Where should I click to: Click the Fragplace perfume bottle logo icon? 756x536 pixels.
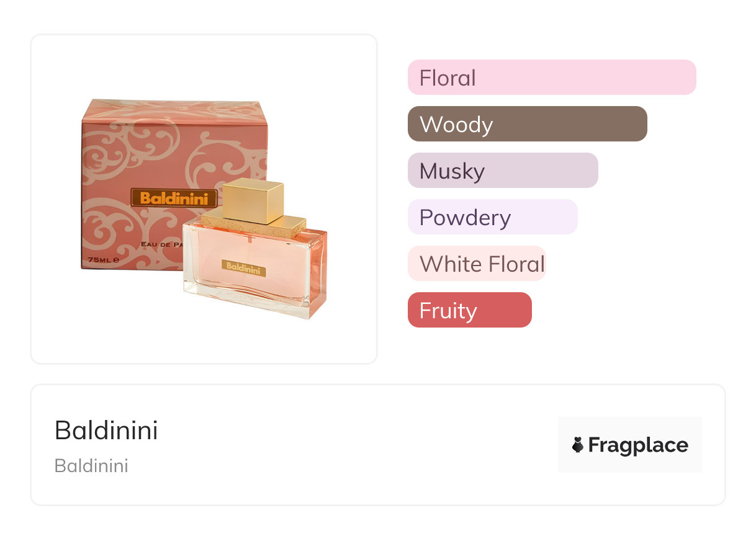pos(578,445)
